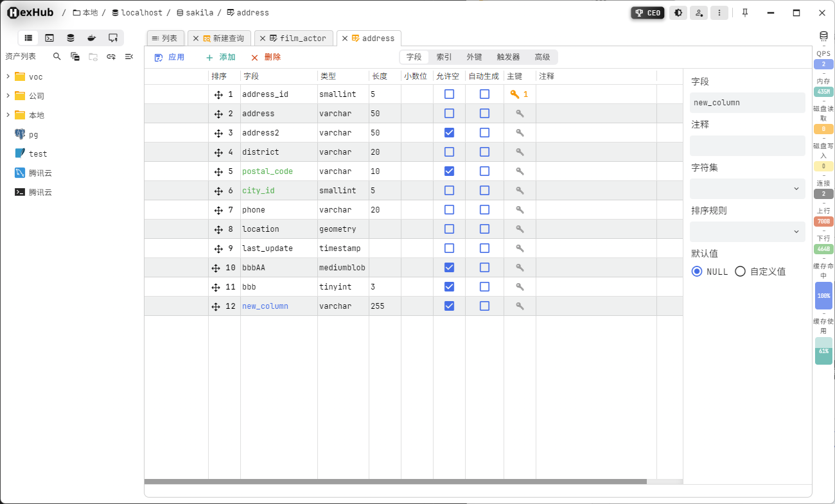Open the 字符集 dropdown
This screenshot has height=504, width=835.
[x=747, y=188]
